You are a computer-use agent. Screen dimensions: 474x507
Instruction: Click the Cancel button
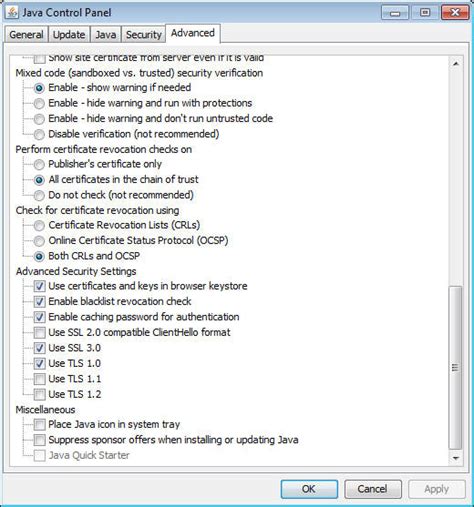coord(373,489)
